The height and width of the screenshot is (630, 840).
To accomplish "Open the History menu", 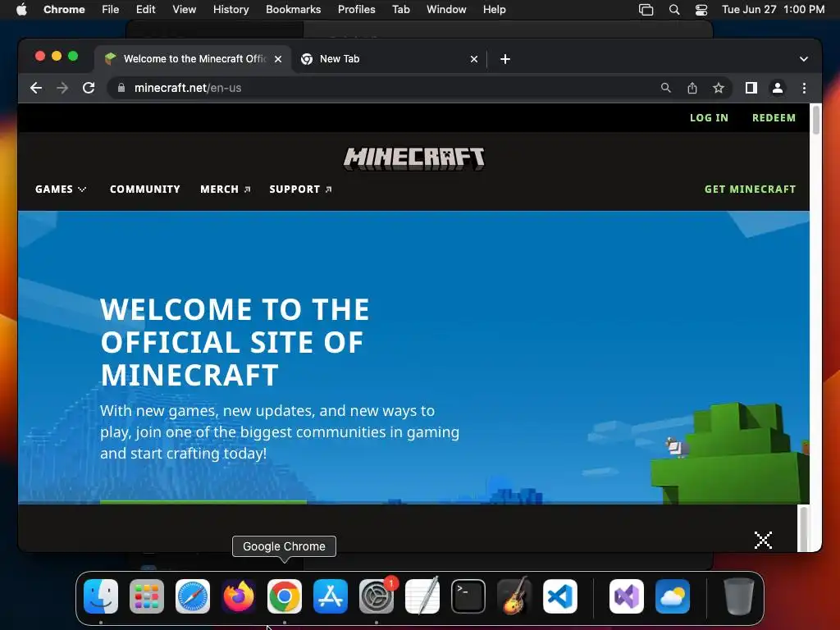I will click(231, 10).
